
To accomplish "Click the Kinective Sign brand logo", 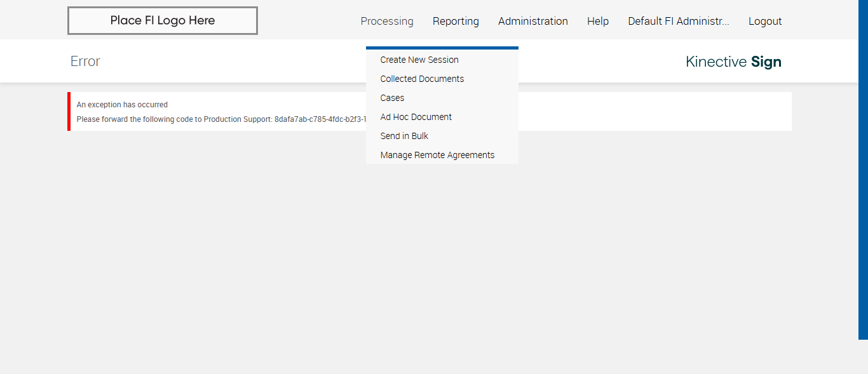I will (733, 62).
